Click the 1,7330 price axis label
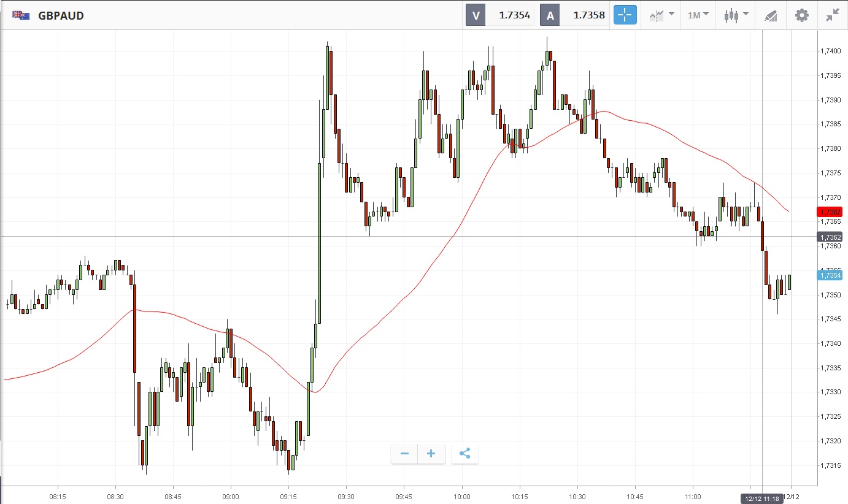The height and width of the screenshot is (504, 848). point(830,392)
